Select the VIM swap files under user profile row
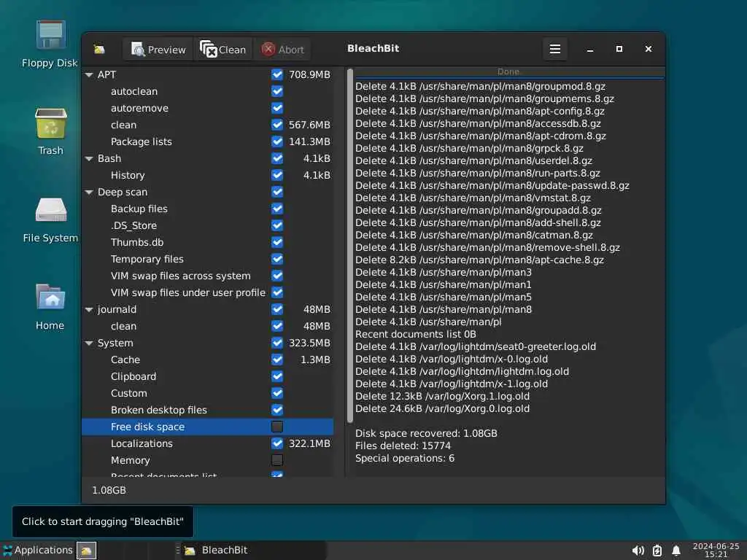Image resolution: width=747 pixels, height=560 pixels. pyautogui.click(x=208, y=292)
